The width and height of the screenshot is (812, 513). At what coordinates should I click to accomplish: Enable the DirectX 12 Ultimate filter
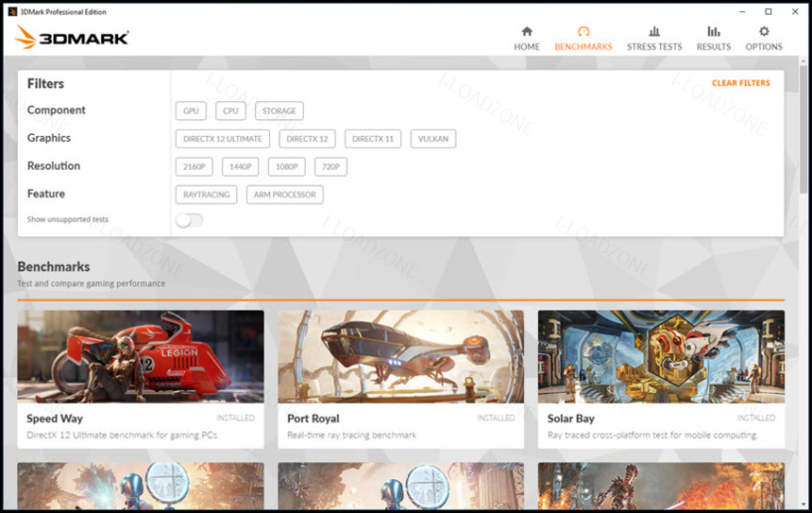pos(223,139)
